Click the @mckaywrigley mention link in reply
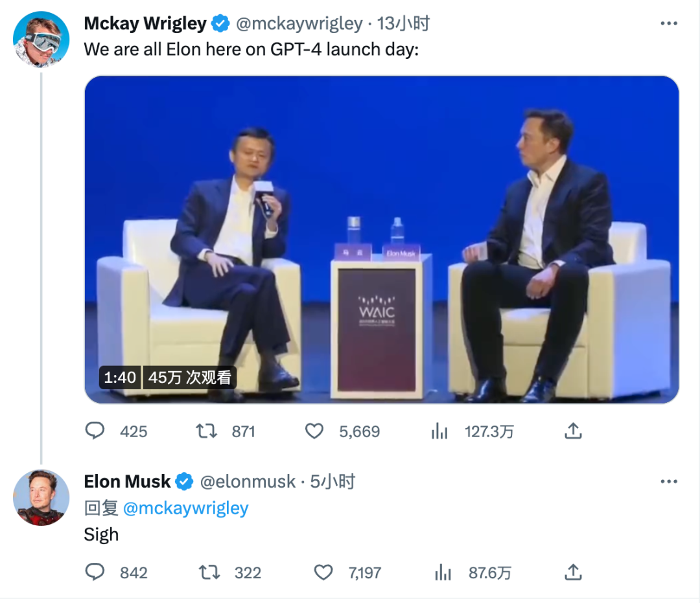This screenshot has width=700, height=603. pyautogui.click(x=185, y=508)
